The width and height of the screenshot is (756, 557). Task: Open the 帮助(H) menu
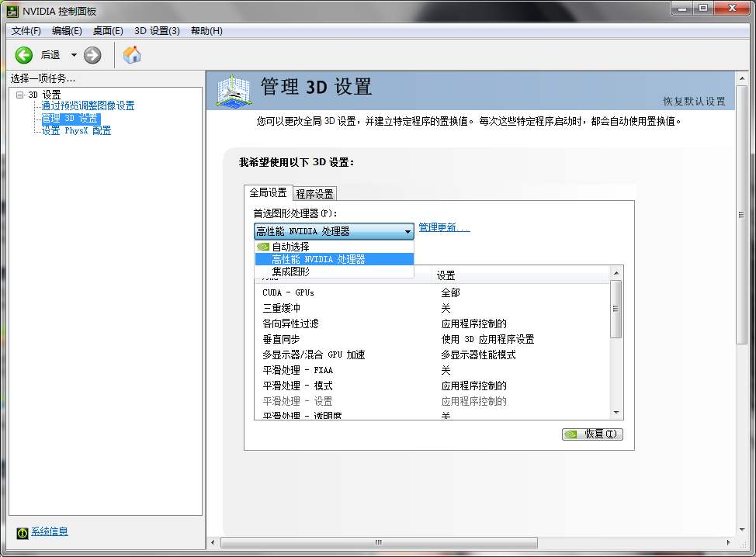pos(206,31)
